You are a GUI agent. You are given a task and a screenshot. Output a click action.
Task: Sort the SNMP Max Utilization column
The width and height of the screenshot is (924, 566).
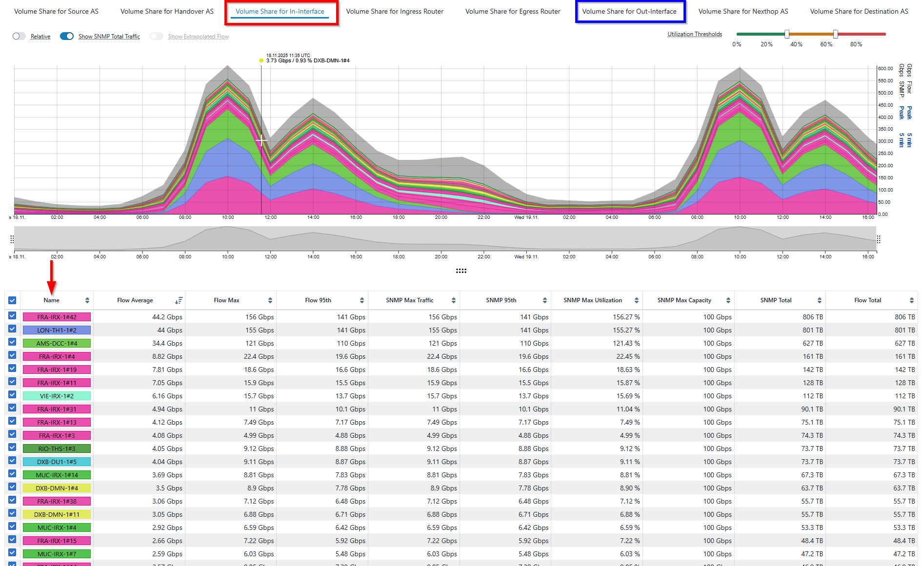click(x=636, y=300)
